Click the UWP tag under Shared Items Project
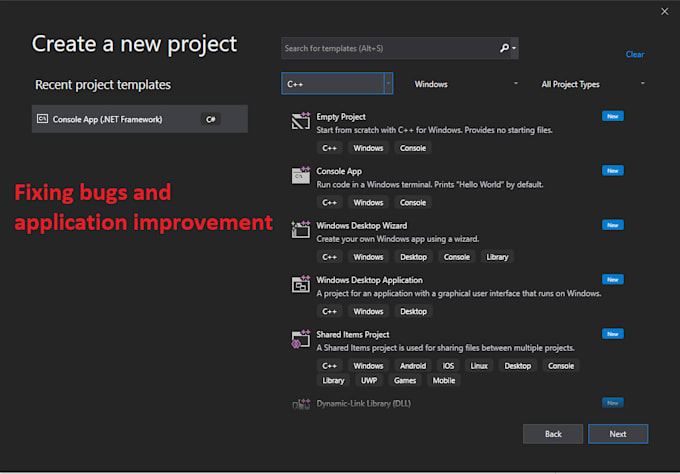Screen dimensions: 680x474 [369, 381]
